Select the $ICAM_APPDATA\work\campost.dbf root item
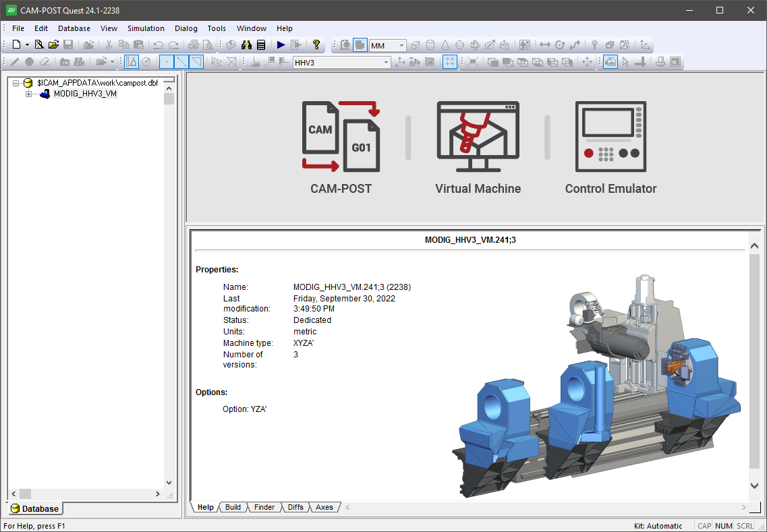The width and height of the screenshot is (767, 532). coord(98,83)
